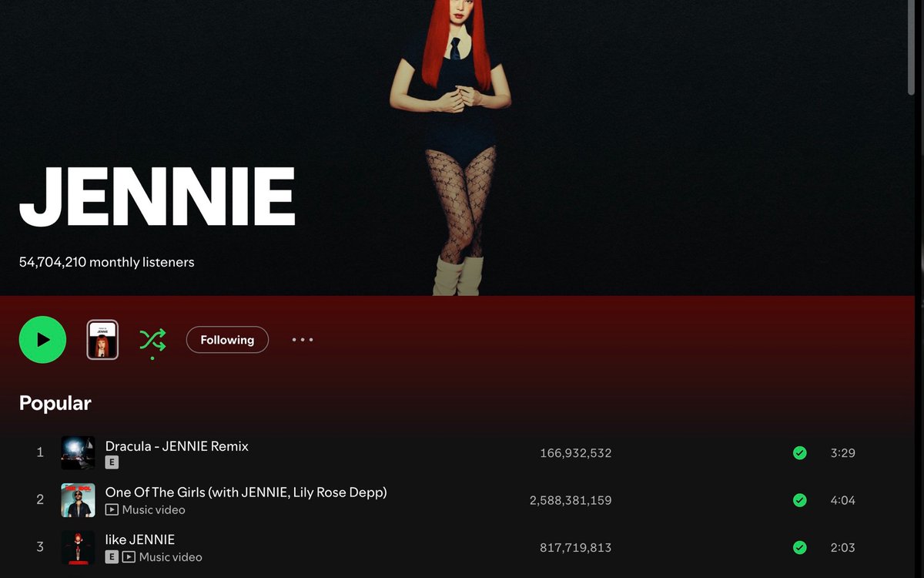Click track number 1 in Popular list
Screen dimensions: 924x578
(x=40, y=452)
